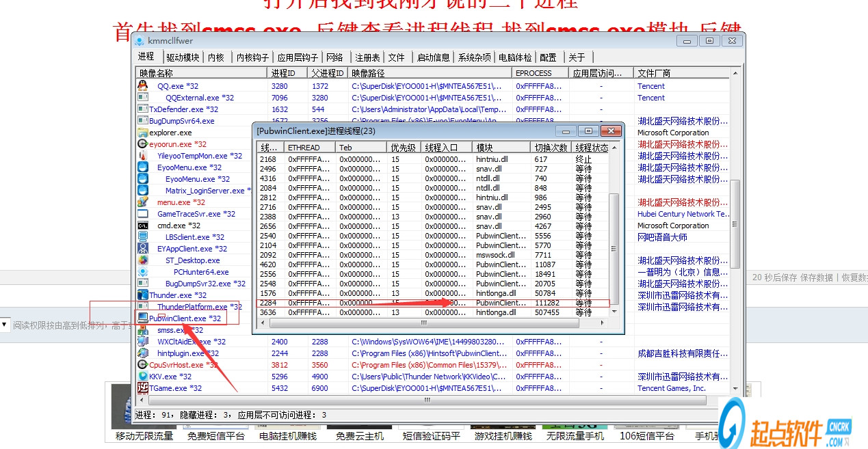The image size is (868, 449).
Task: Click the ST_Desktop.exe colorful icon
Action: [x=142, y=260]
